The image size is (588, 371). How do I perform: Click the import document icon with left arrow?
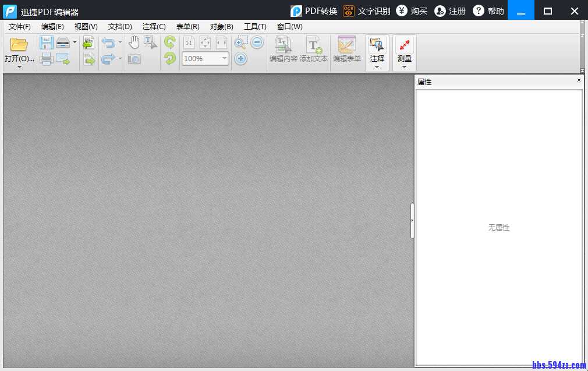(88, 43)
